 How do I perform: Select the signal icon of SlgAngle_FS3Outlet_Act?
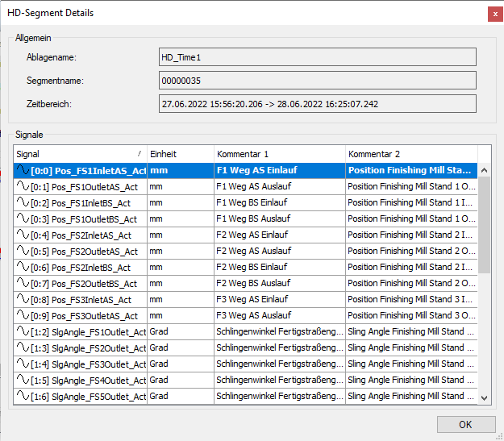click(x=22, y=364)
